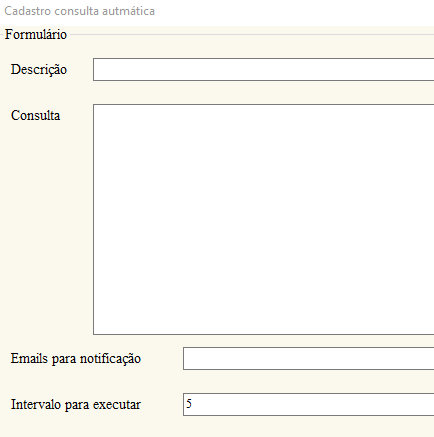Click the Cadastro consulta autmática title
Screen dimensions: 434x437
(79, 11)
